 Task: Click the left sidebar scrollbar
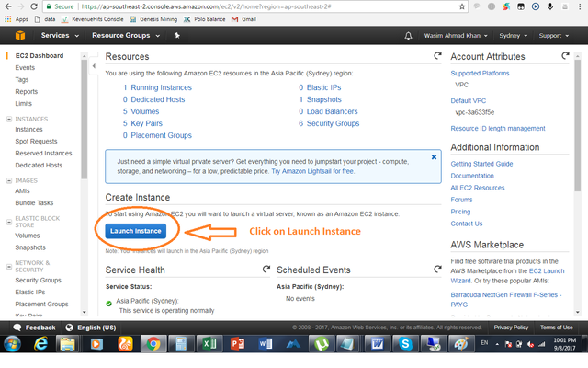(x=85, y=121)
